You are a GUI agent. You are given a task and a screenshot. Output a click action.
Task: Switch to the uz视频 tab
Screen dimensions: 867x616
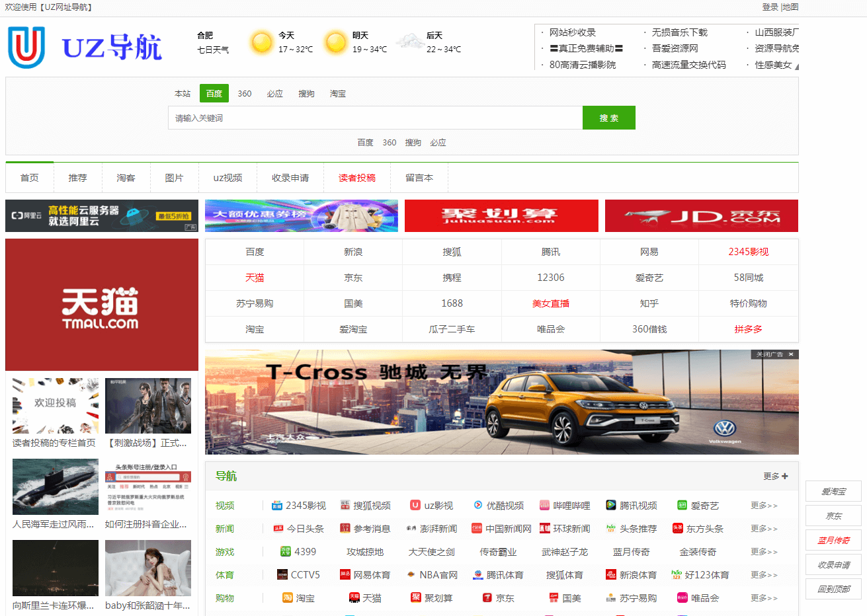coord(227,177)
